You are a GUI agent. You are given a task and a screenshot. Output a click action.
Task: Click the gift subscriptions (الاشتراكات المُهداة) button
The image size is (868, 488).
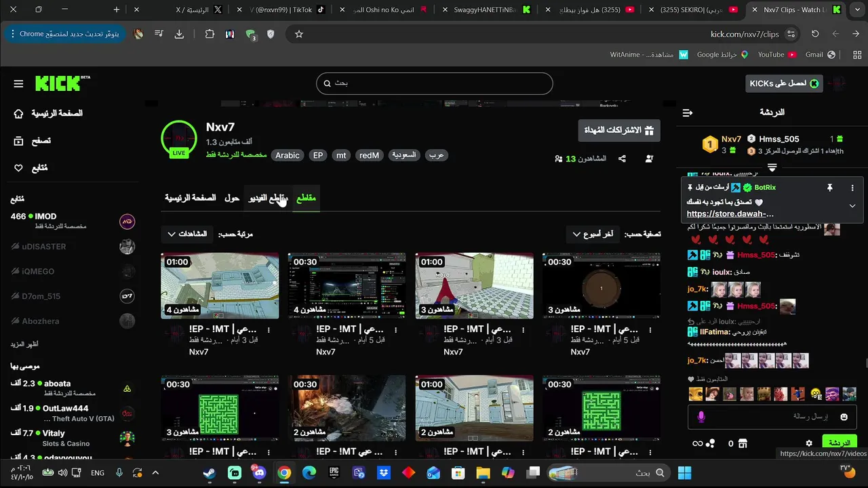[619, 130]
